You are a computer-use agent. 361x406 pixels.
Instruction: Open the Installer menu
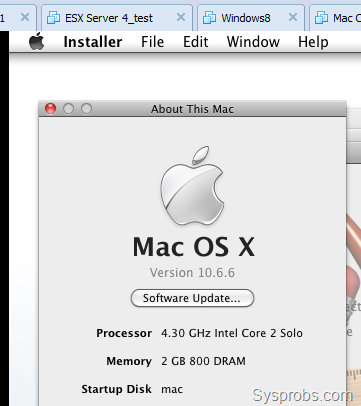(93, 42)
